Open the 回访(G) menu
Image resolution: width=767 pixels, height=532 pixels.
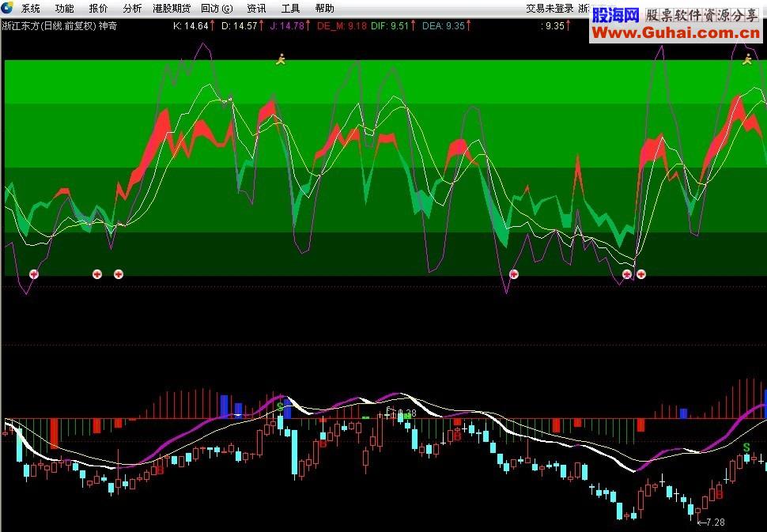(217, 9)
